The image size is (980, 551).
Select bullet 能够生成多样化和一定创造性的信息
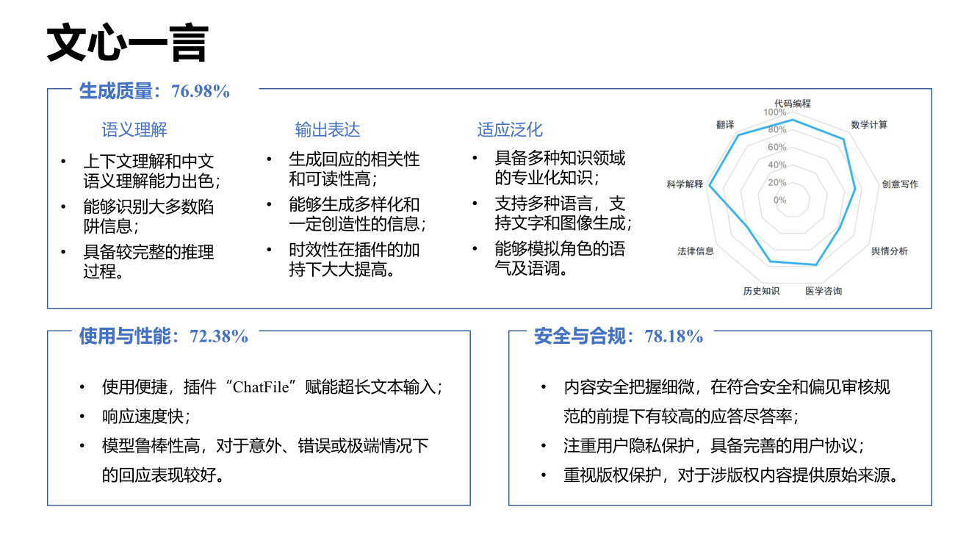point(358,214)
